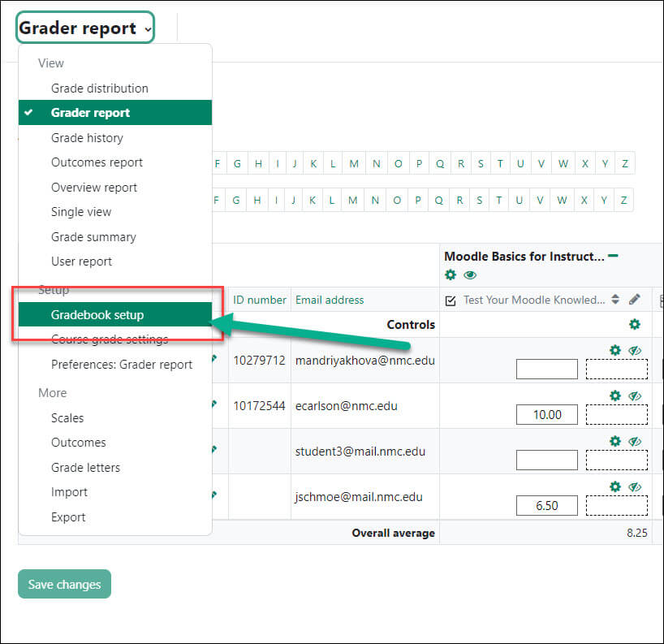Click the Moodle Basics for Instruct... category title

pyautogui.click(x=524, y=257)
